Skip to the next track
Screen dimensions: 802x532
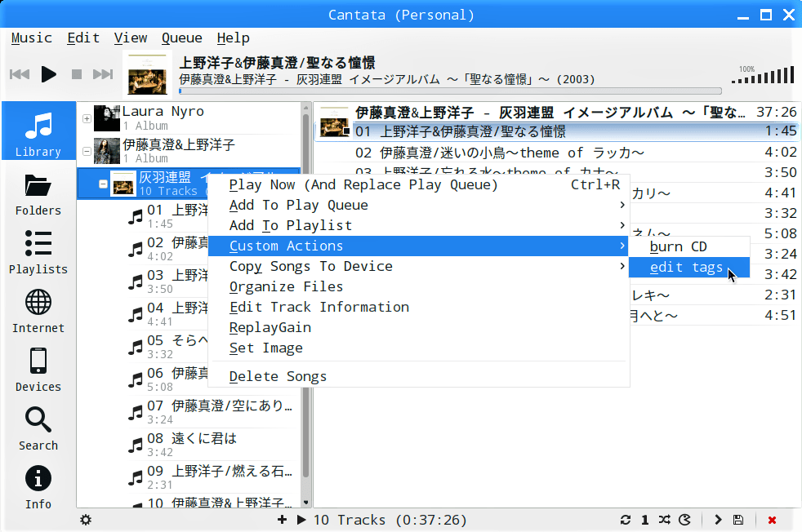[103, 74]
